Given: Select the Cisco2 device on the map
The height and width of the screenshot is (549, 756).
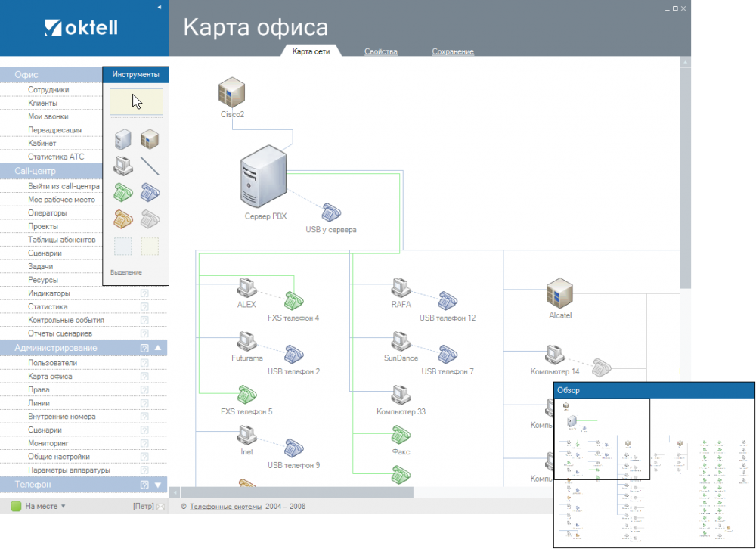Looking at the screenshot, I should [x=232, y=91].
